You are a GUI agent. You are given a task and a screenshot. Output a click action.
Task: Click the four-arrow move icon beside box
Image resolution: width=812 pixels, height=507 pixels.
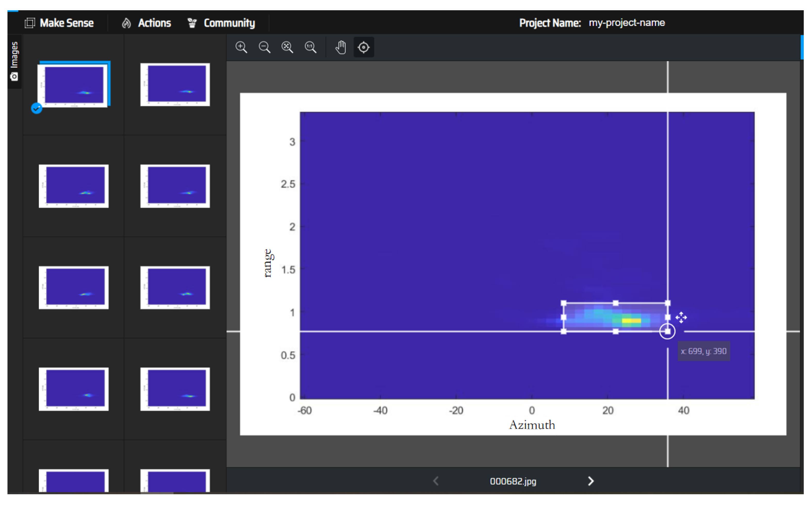(681, 317)
